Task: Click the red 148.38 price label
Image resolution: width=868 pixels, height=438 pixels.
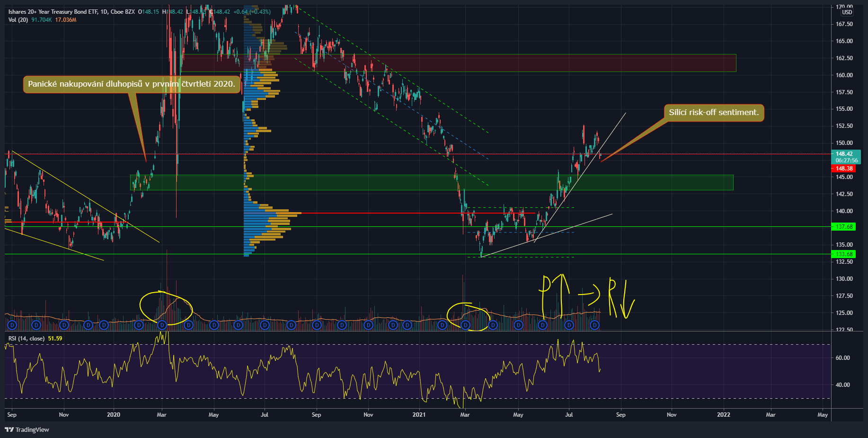Action: [x=844, y=169]
